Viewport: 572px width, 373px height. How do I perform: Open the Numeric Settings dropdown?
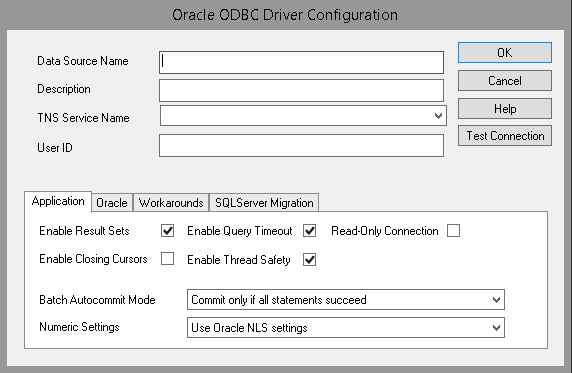click(346, 327)
